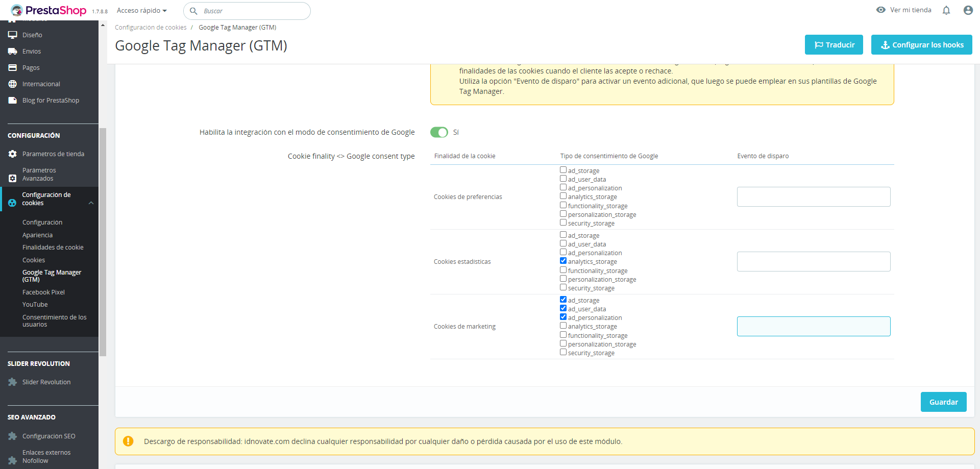Check analytics_storage for Cookies de preferencias
Viewport: 980px width, 469px height.
point(563,196)
